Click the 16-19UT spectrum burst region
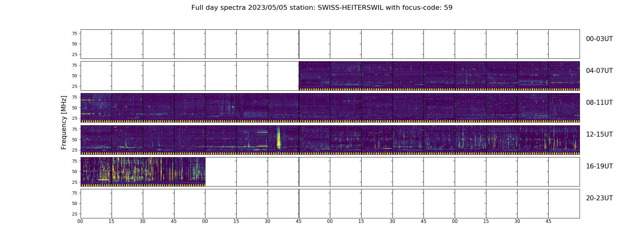644x245 pixels. tap(143, 171)
